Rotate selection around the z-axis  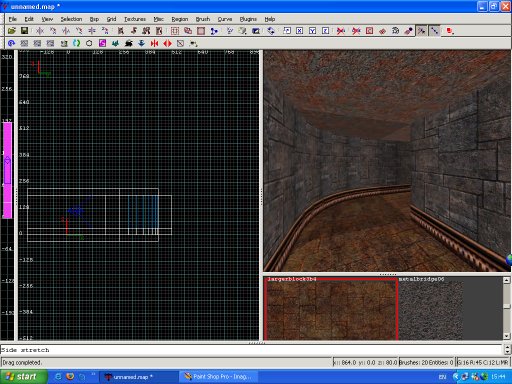(x=105, y=31)
